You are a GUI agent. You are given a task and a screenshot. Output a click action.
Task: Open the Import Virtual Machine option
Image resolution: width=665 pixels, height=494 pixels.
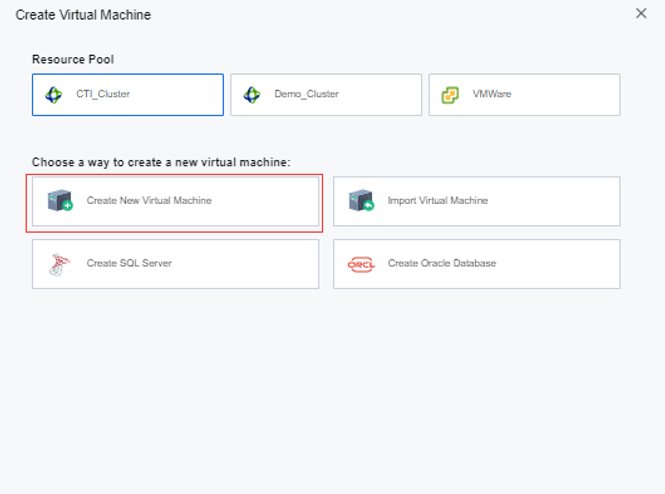tap(477, 201)
